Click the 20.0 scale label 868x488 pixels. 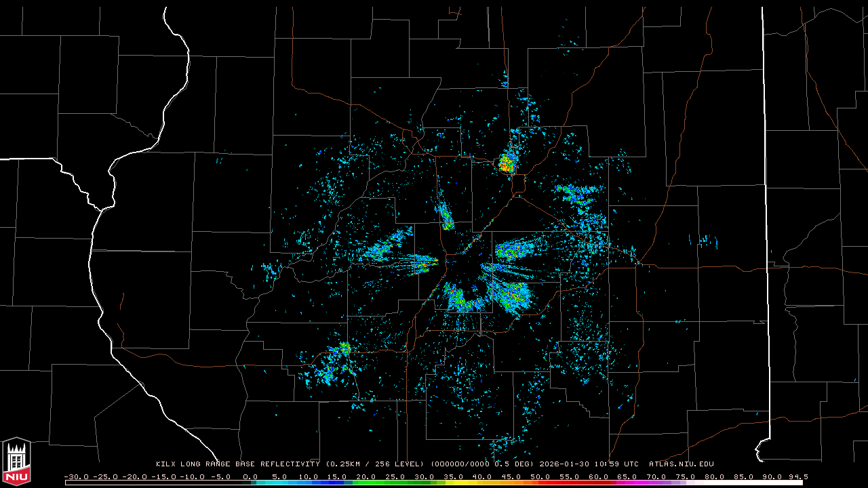tap(366, 476)
